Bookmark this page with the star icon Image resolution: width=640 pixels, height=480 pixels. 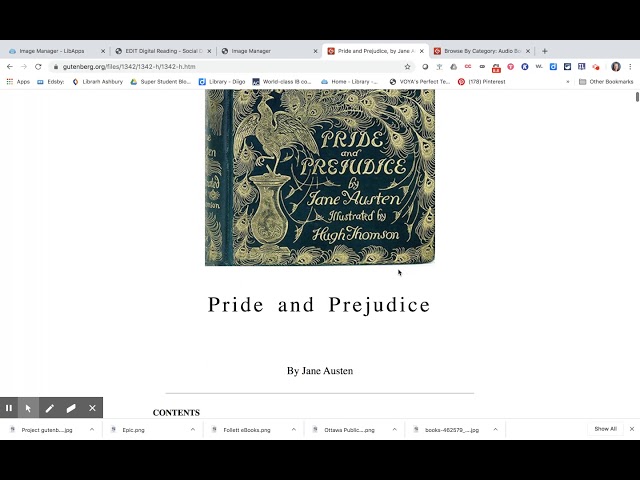coord(407,67)
